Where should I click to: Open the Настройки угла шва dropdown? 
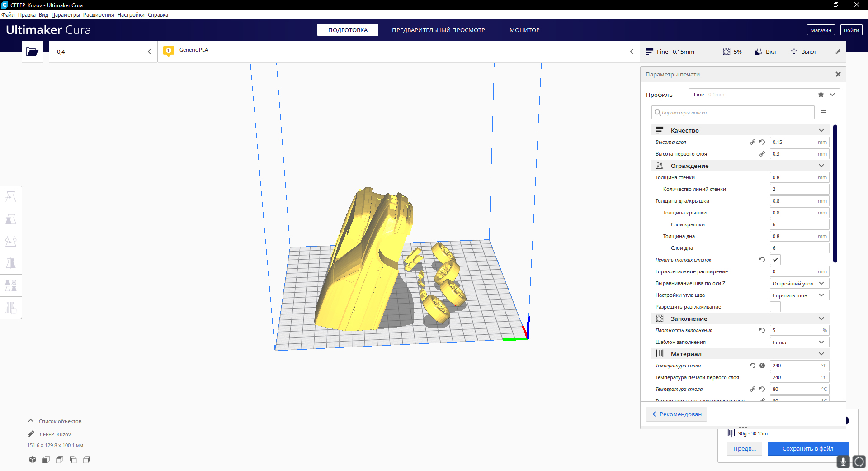(799, 295)
